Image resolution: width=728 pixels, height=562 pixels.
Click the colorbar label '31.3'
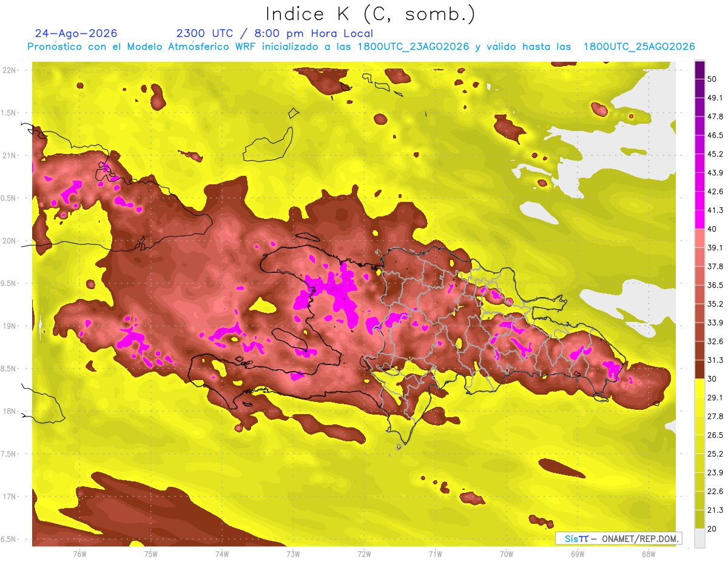(715, 360)
